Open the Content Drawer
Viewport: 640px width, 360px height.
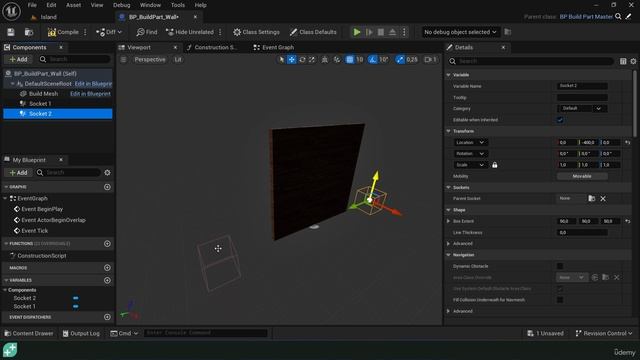point(29,333)
